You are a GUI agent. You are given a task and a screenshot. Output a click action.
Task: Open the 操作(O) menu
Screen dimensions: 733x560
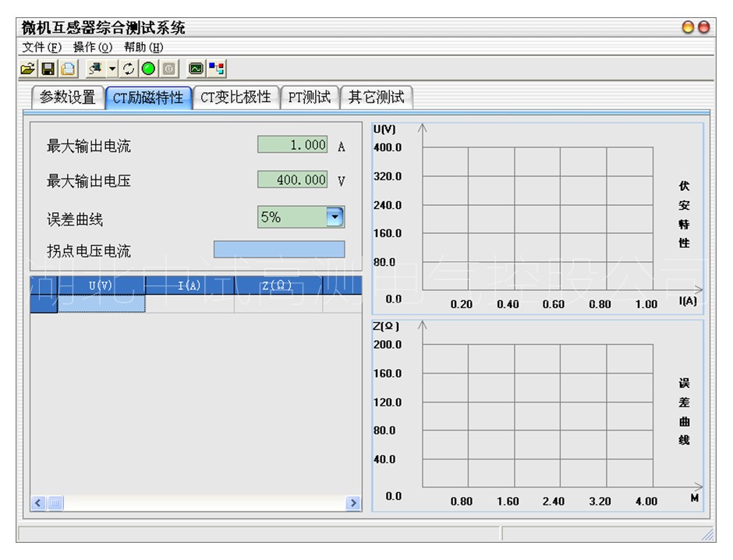[x=93, y=47]
